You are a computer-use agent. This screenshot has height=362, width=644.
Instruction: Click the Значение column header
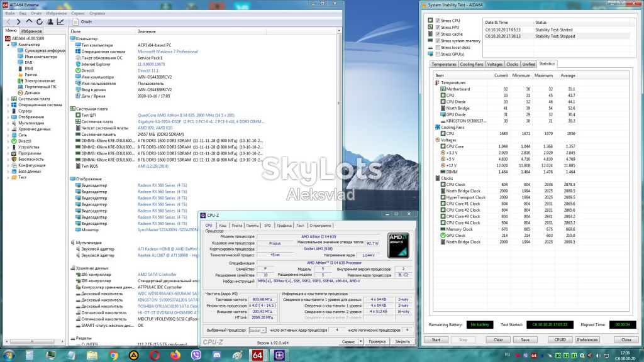coord(147,31)
